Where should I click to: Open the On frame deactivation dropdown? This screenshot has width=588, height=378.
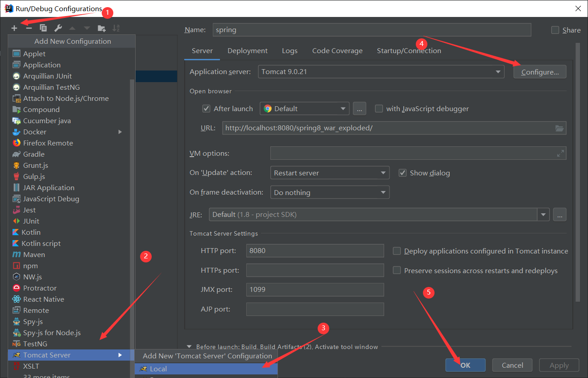[330, 192]
